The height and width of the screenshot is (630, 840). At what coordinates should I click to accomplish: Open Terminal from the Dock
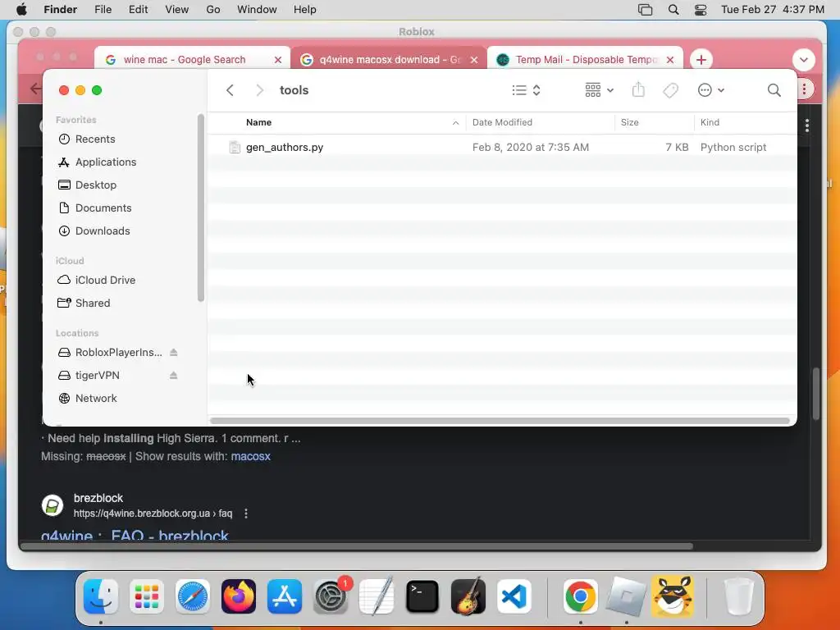[x=422, y=596]
